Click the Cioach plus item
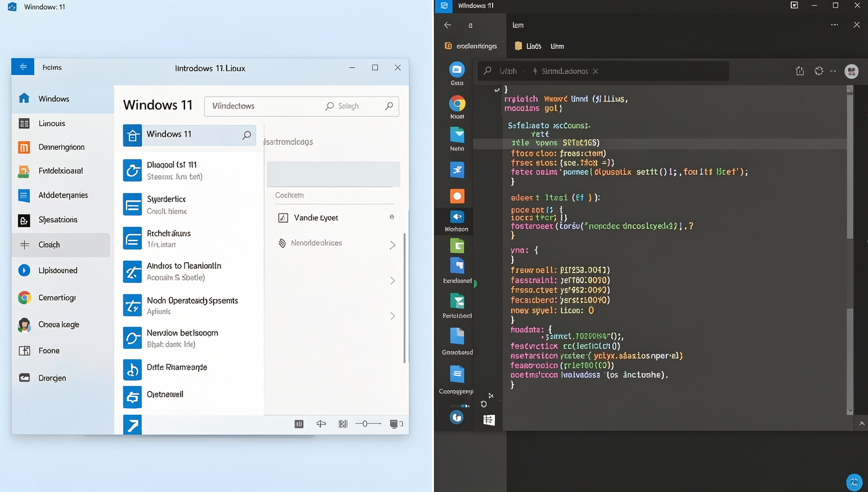The image size is (868, 492). point(61,245)
